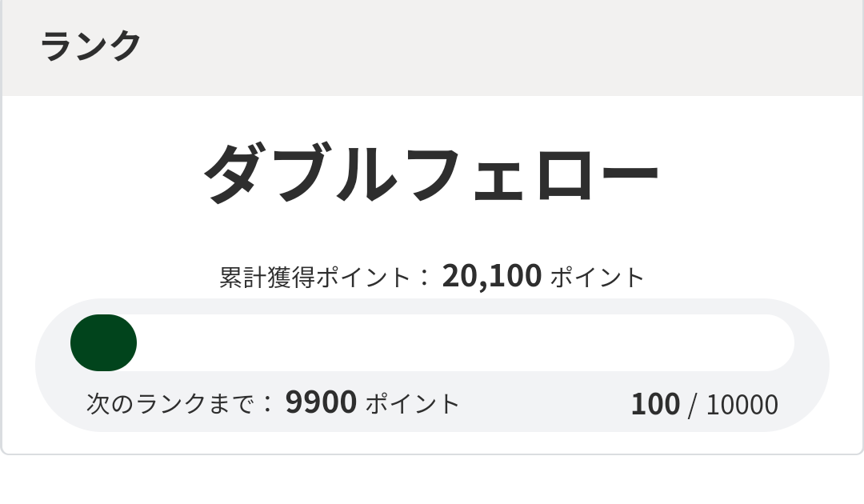Select the bold 100 progress number
This screenshot has height=504, width=864.
tap(654, 405)
